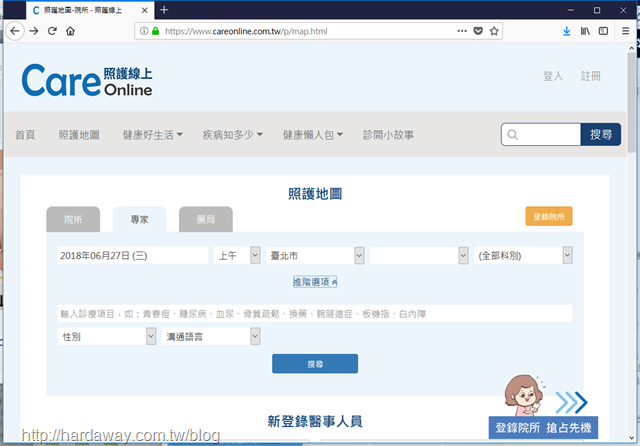Open 臺北市 city dropdown
Viewport: 640px width, 446px height.
click(x=315, y=255)
